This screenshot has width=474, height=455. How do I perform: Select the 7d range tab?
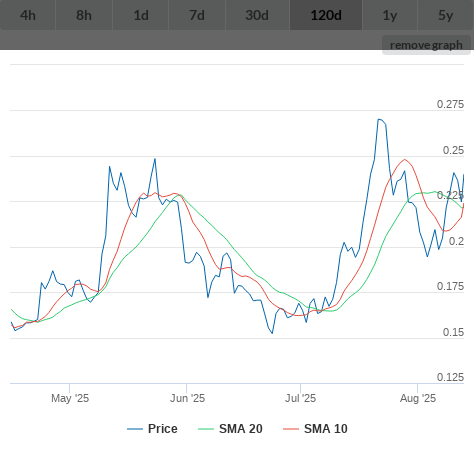(197, 15)
